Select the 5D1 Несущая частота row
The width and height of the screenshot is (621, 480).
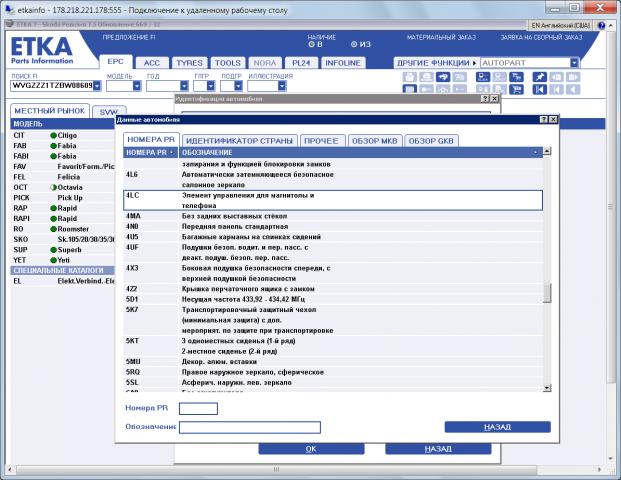pos(333,299)
